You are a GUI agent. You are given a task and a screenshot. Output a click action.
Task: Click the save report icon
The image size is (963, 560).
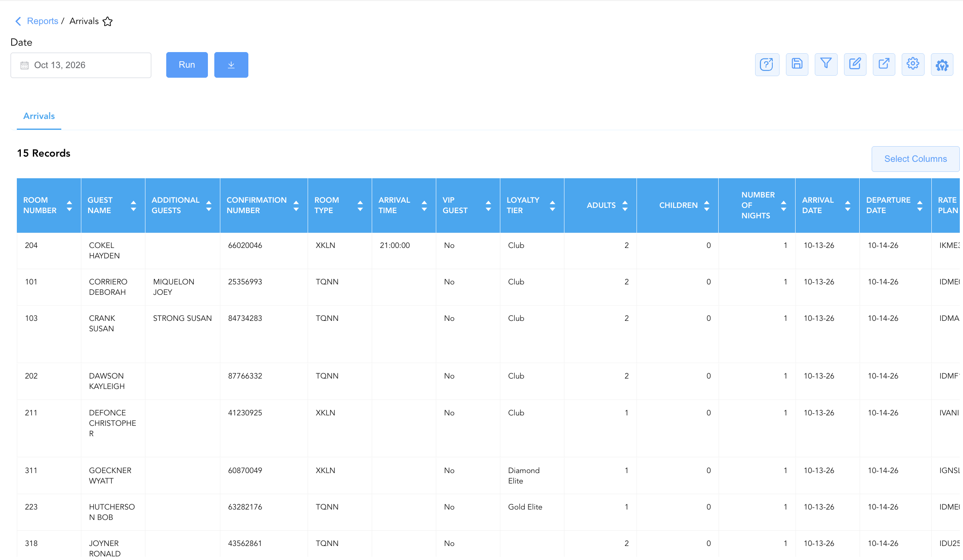coord(797,64)
